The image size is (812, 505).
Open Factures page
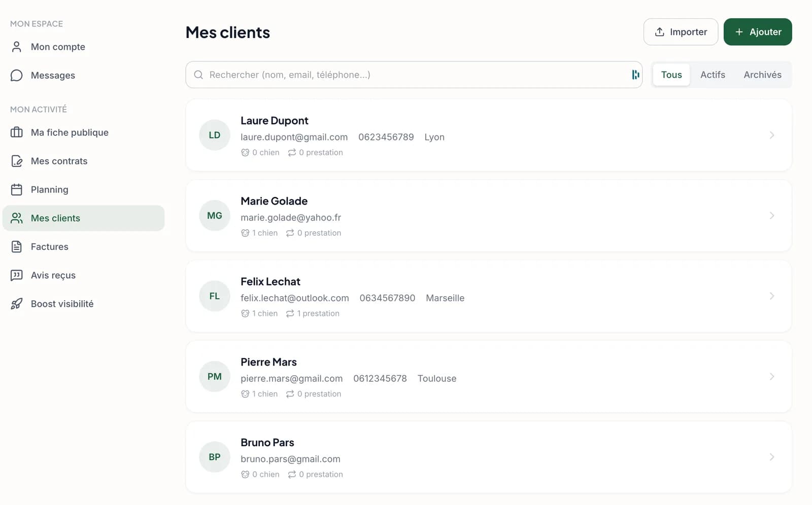(83, 246)
